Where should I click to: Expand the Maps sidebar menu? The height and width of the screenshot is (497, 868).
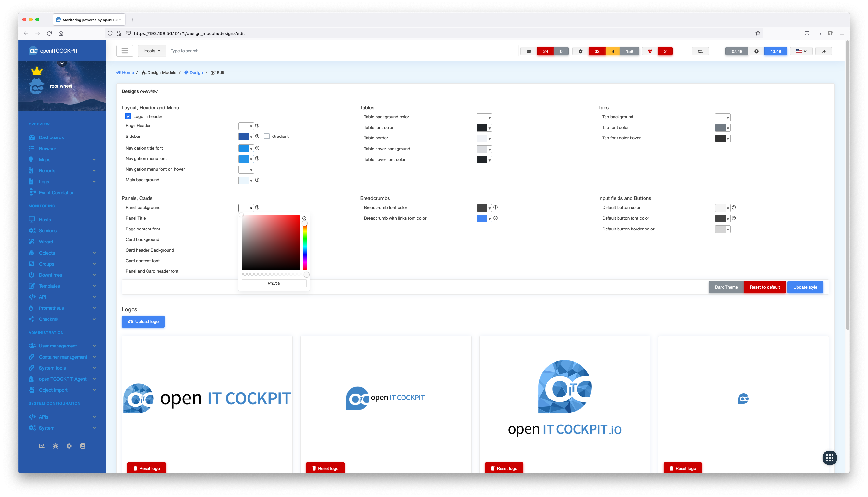point(62,159)
